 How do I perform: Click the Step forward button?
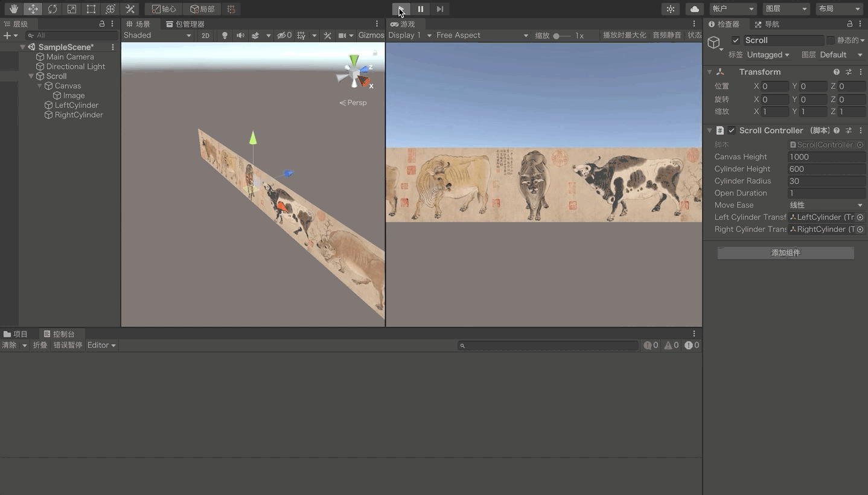440,9
